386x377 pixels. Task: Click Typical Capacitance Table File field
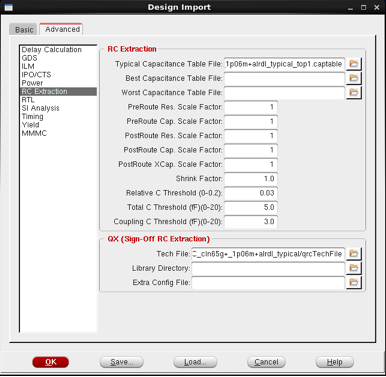(284, 64)
